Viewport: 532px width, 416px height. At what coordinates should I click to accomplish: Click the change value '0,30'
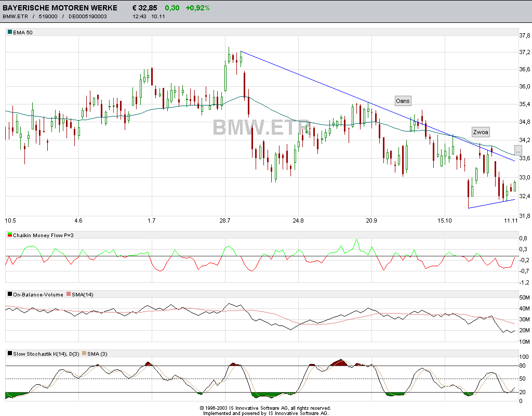pos(172,8)
